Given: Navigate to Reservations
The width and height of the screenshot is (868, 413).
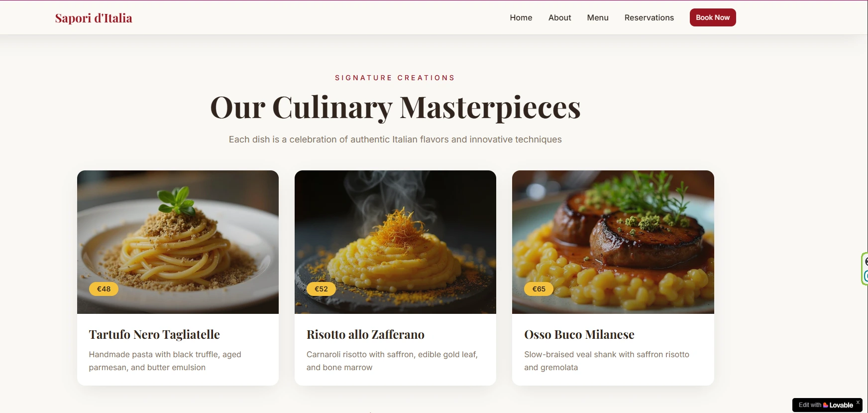Looking at the screenshot, I should [x=649, y=17].
